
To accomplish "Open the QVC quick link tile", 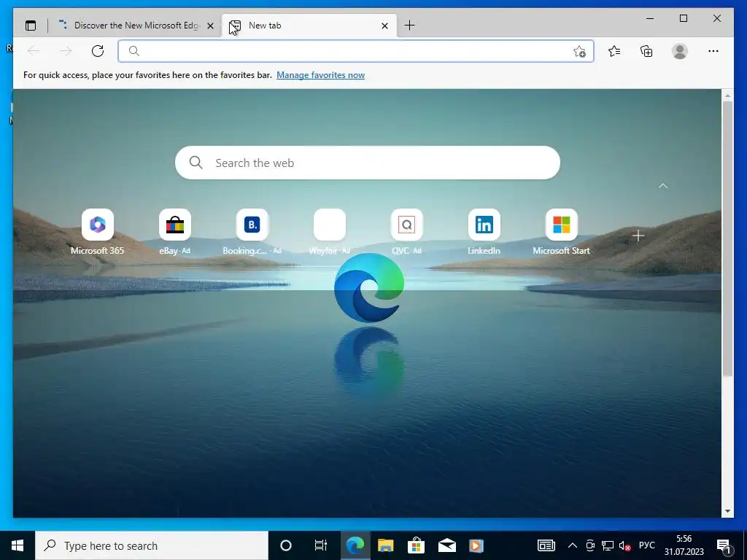I will [x=406, y=233].
